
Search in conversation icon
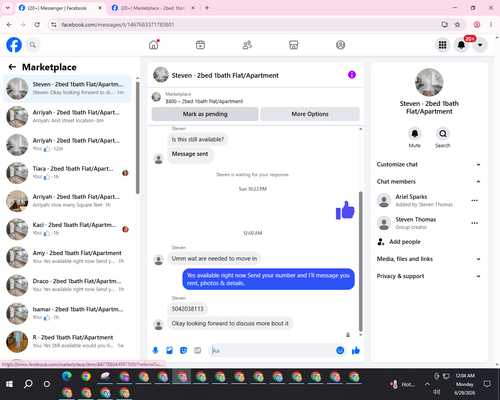pos(443,134)
